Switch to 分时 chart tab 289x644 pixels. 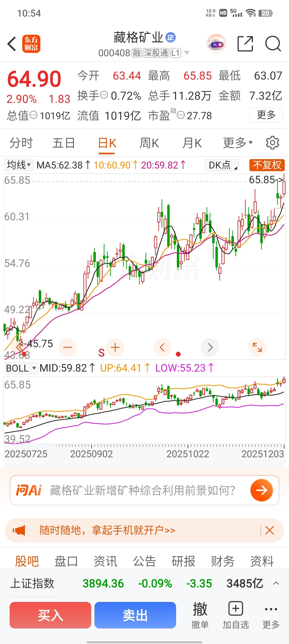pyautogui.click(x=21, y=143)
